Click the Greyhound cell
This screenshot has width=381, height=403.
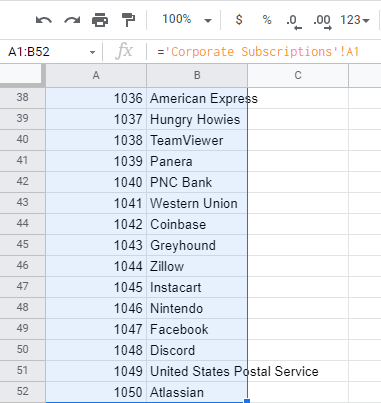pyautogui.click(x=197, y=245)
